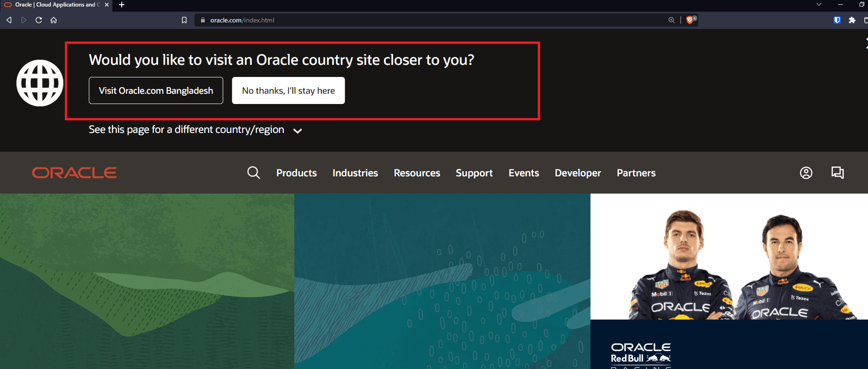Expand the different country/region selector
Viewport: 868px width, 369px height.
coord(195,130)
